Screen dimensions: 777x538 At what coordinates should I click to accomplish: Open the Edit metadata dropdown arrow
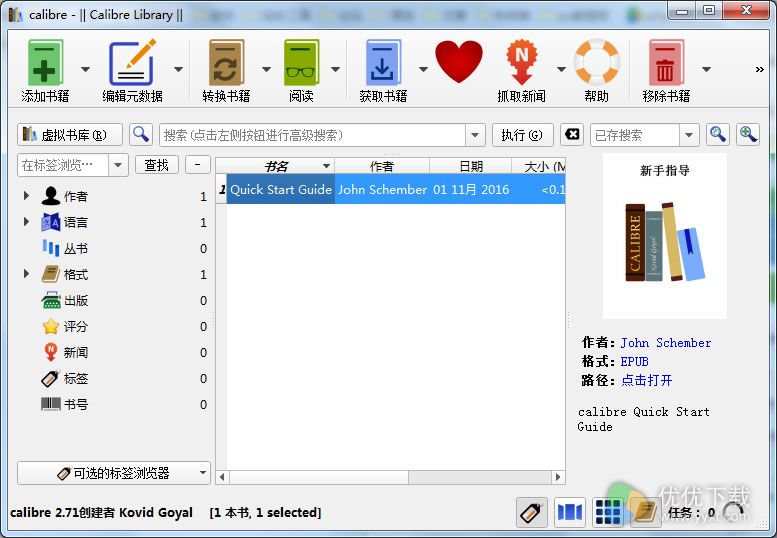(x=178, y=69)
